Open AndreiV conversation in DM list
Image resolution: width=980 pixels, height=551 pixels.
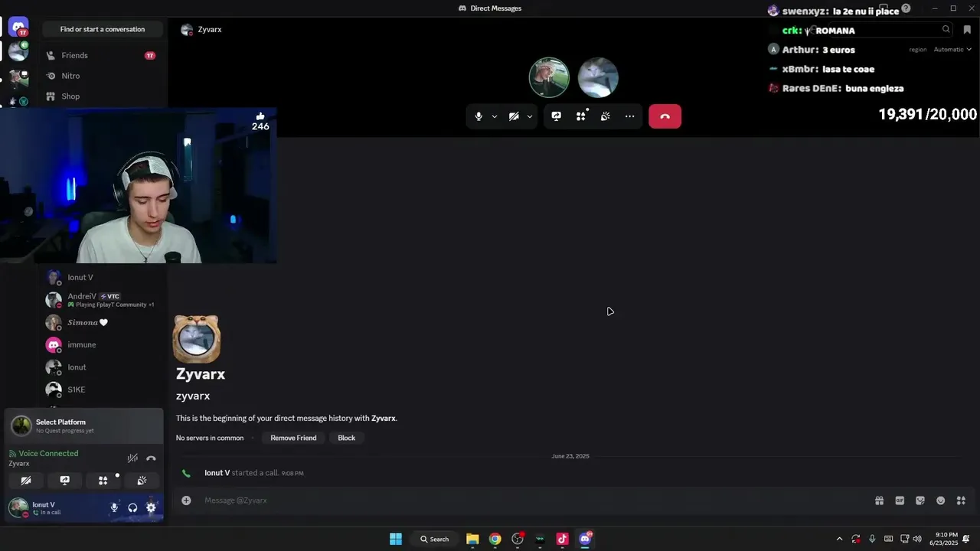(x=103, y=300)
